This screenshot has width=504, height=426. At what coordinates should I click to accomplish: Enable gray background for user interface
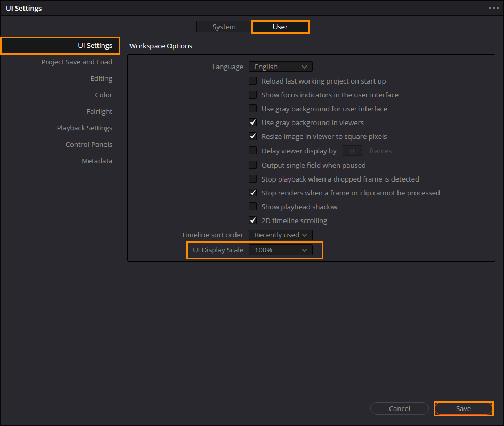pos(253,108)
